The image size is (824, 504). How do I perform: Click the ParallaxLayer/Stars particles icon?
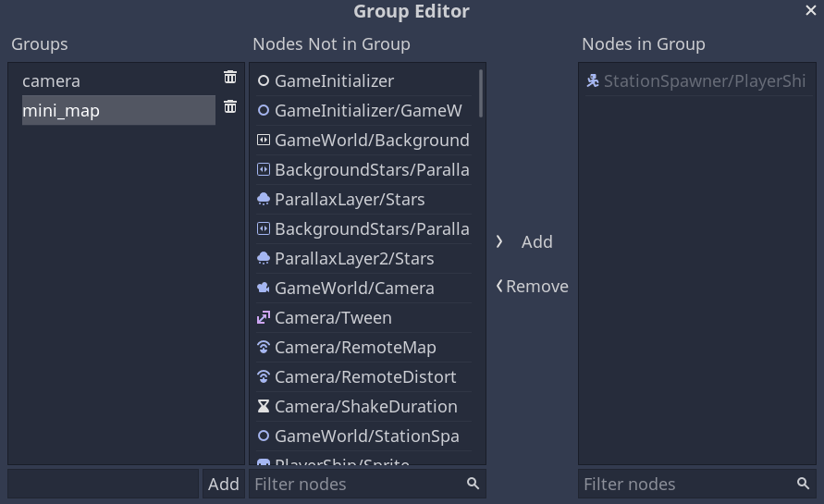coord(264,199)
